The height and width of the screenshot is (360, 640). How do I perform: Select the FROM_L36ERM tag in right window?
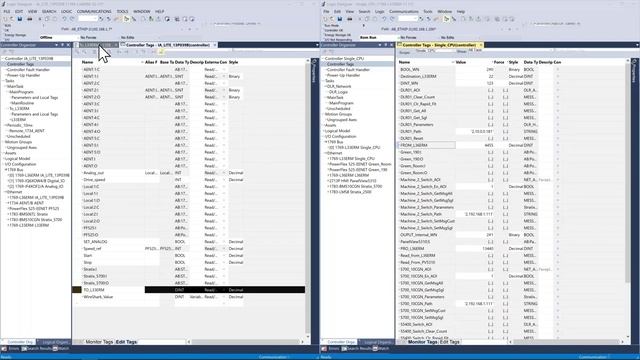coord(414,145)
